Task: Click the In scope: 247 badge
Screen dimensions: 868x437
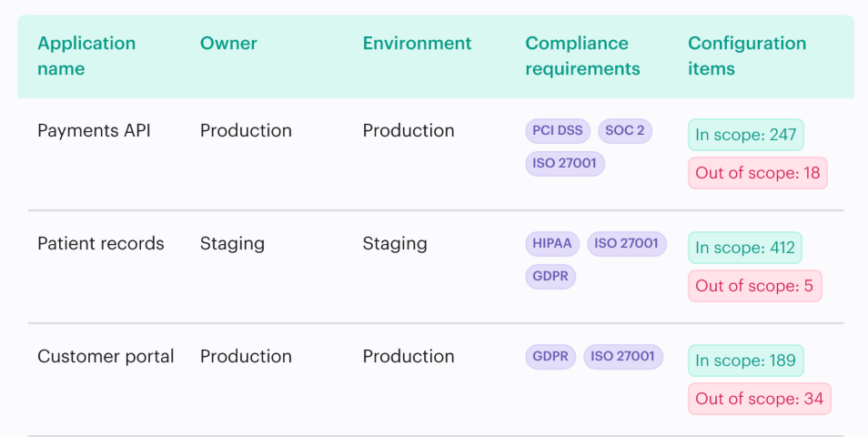Action: [746, 135]
